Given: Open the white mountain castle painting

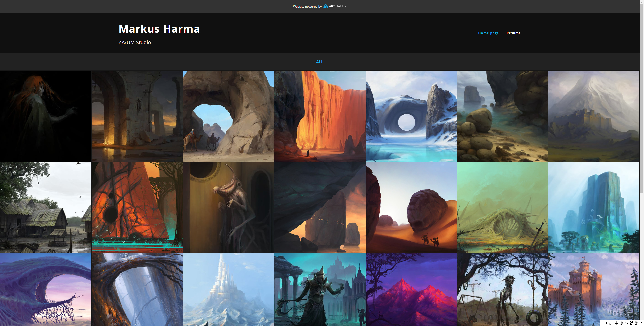Looking at the screenshot, I should tap(228, 289).
